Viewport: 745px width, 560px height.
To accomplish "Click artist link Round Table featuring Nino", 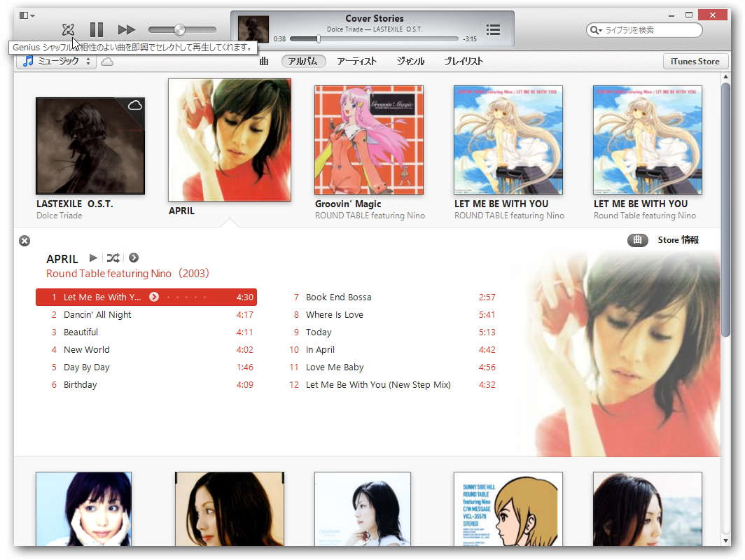I will (109, 274).
